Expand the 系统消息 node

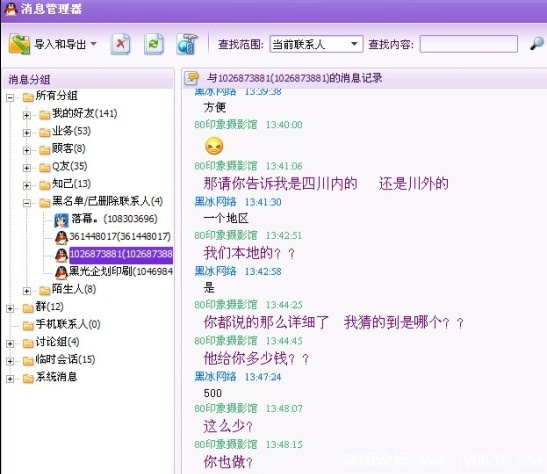tap(10, 379)
